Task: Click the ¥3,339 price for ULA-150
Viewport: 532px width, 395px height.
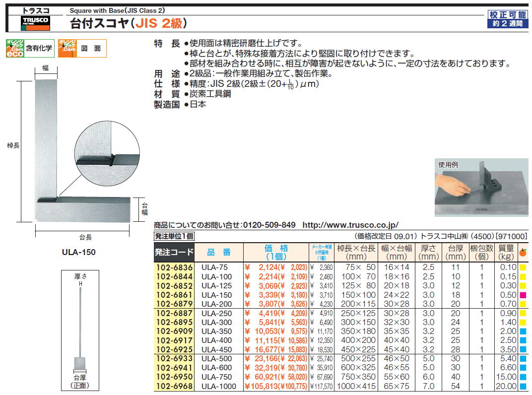Action: 261,295
